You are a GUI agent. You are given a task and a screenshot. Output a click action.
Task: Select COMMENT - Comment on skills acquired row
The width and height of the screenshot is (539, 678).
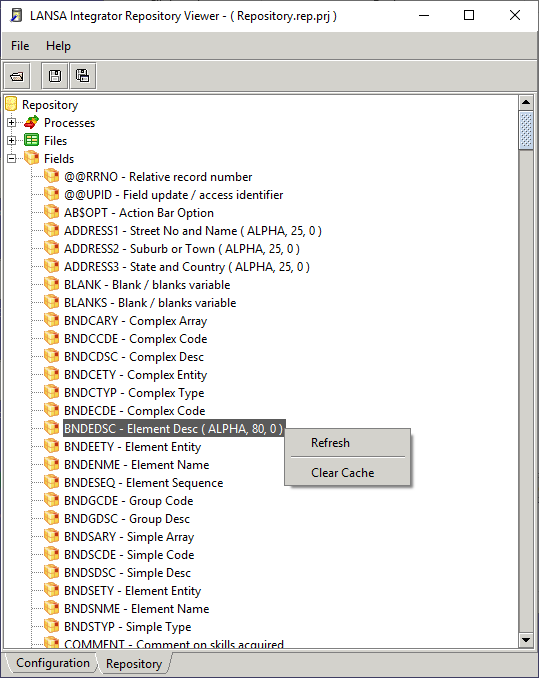174,644
